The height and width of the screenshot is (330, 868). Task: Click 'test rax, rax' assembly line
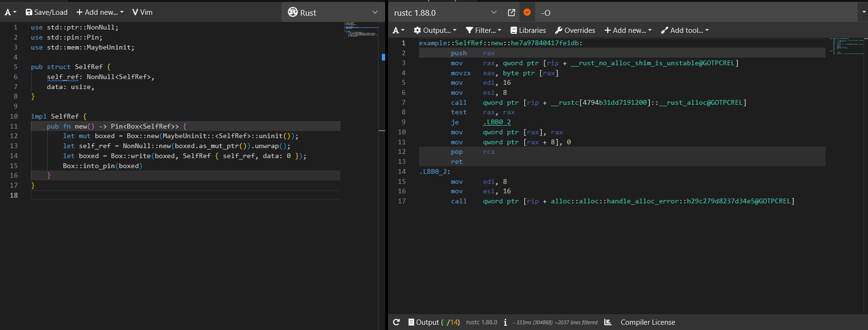483,112
